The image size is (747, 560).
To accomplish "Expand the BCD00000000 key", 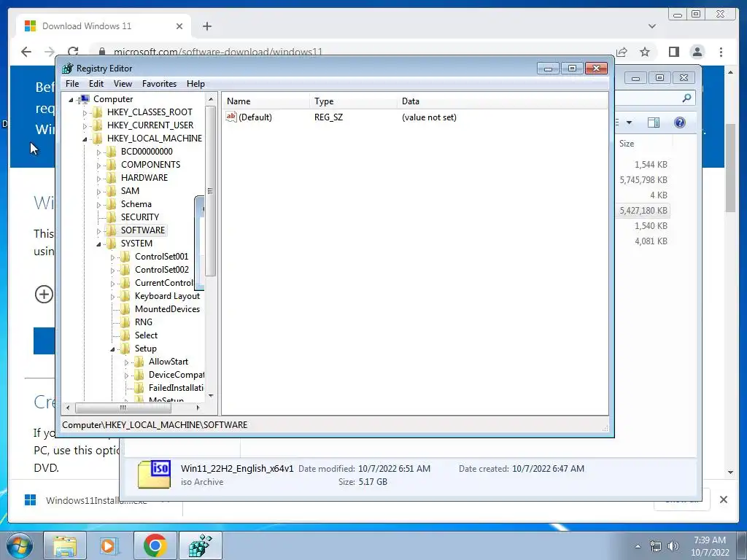I will [98, 152].
